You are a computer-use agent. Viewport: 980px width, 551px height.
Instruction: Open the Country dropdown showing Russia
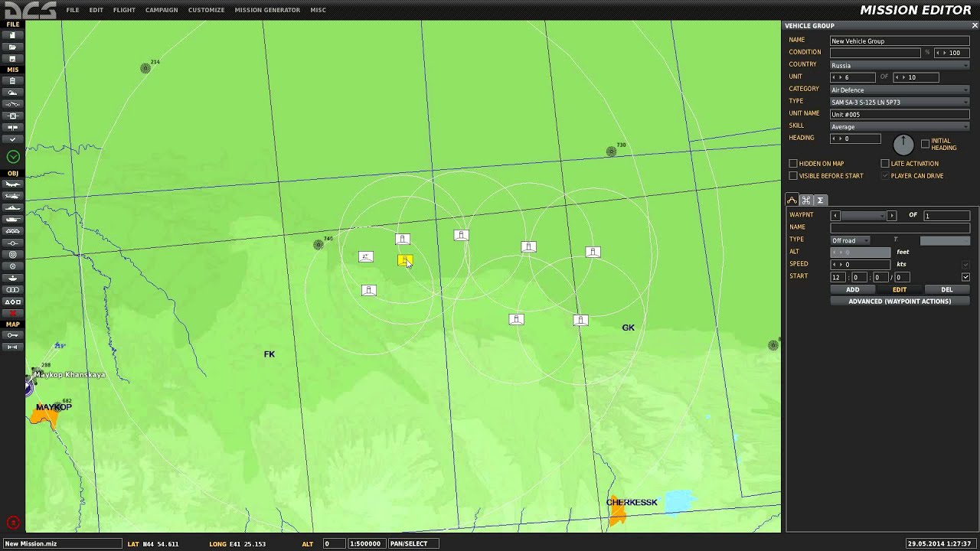[x=900, y=65]
